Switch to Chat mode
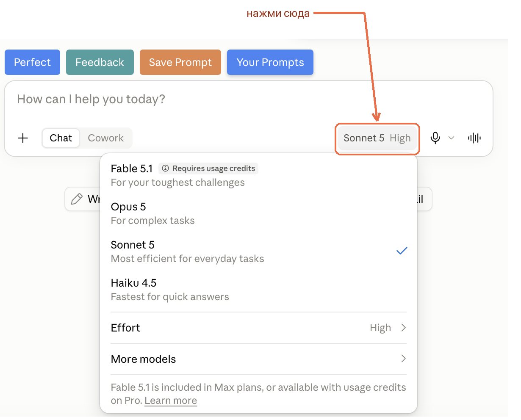The height and width of the screenshot is (420, 521). (61, 138)
